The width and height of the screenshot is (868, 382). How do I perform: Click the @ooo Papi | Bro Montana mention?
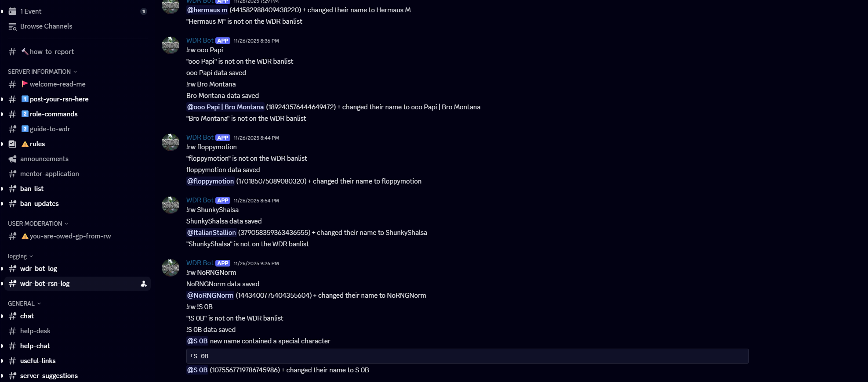(x=225, y=107)
